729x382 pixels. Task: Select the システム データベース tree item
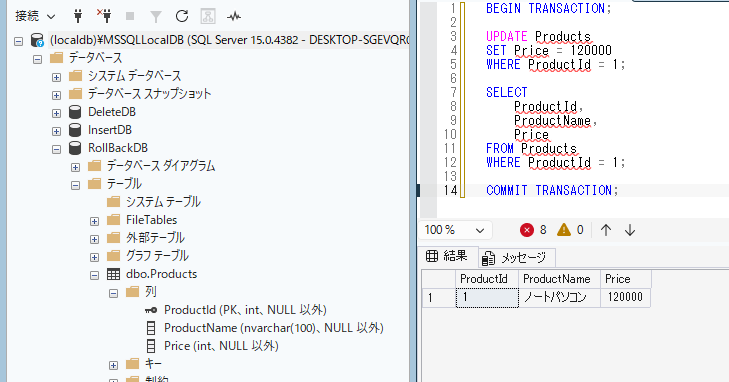tap(134, 76)
